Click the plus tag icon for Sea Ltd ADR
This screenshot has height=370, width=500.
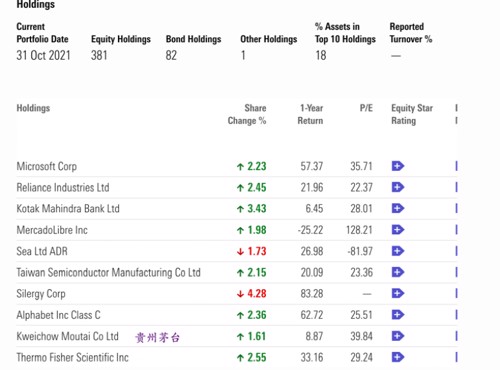[398, 251]
